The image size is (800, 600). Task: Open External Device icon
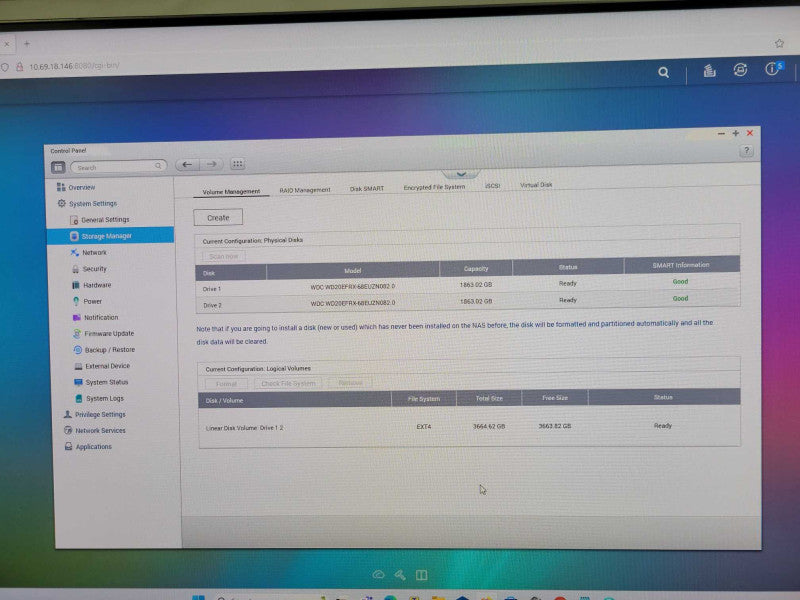(78, 366)
